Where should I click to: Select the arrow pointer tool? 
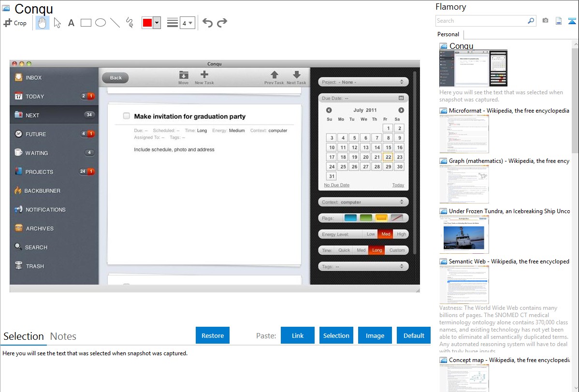pos(57,23)
